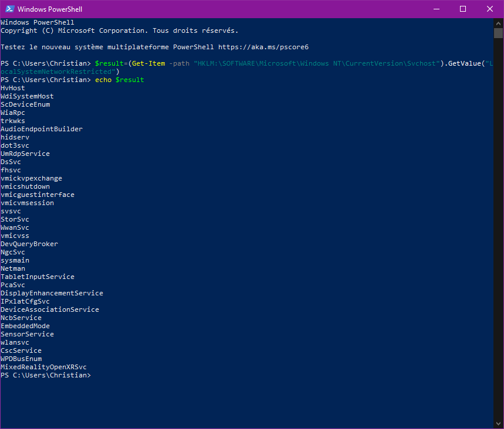
Task: Click the MixedRealityOpenXRSvc output line
Action: coord(43,367)
